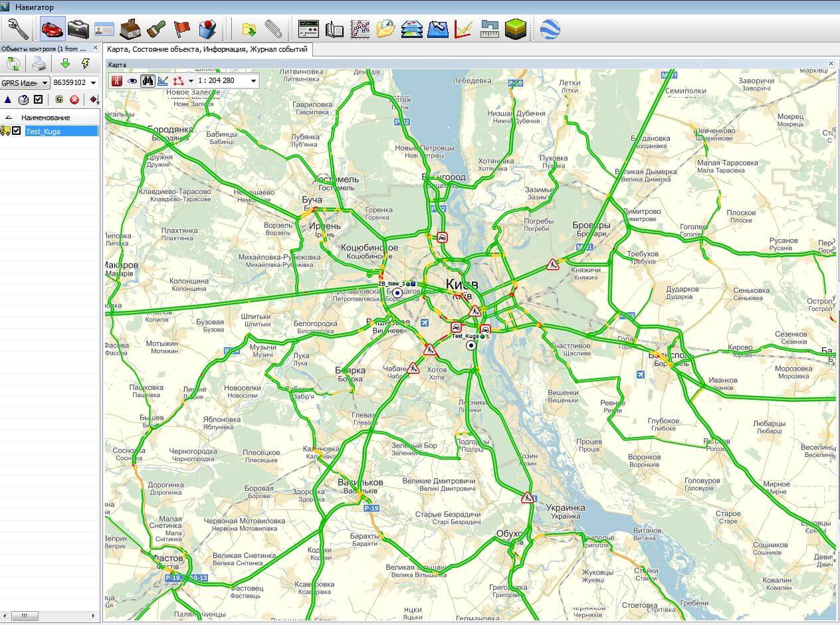Screen dimensions: 840x625
Task: Select the ruler-and-triangle measure tool on map
Action: 163,81
